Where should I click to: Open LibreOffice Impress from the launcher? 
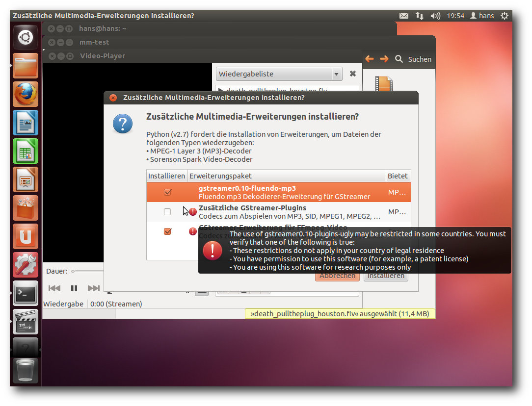[26, 179]
